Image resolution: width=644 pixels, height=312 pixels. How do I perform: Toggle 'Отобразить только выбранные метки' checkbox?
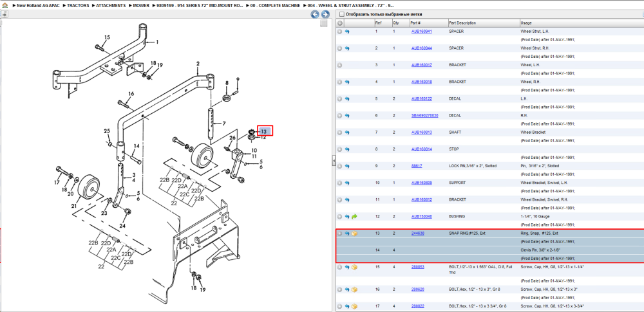341,14
